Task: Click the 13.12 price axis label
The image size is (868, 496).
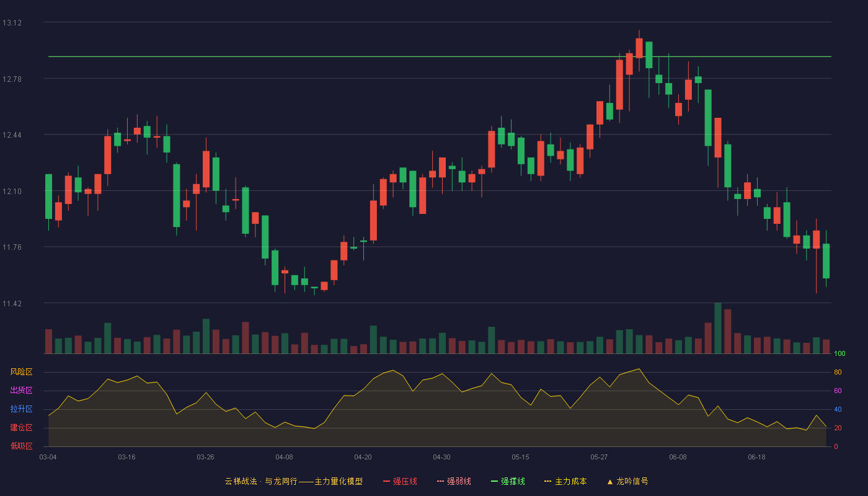Action: point(12,23)
